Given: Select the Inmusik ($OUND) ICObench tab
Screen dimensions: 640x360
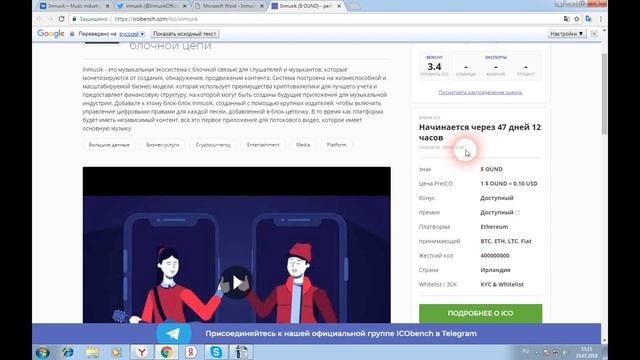Looking at the screenshot, I should [304, 6].
